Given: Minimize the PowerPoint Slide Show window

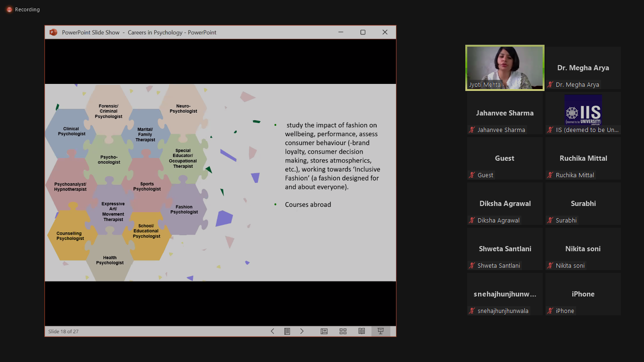Looking at the screenshot, I should (341, 33).
